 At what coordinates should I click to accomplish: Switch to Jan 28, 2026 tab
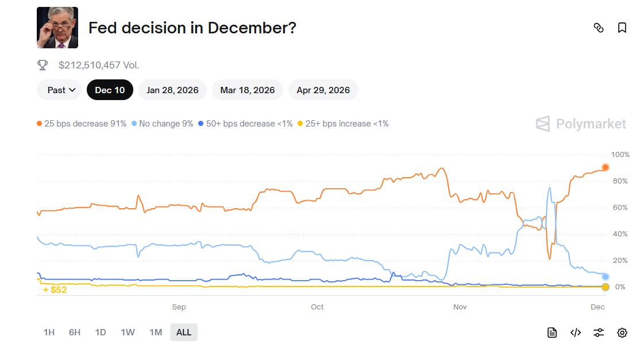(172, 90)
